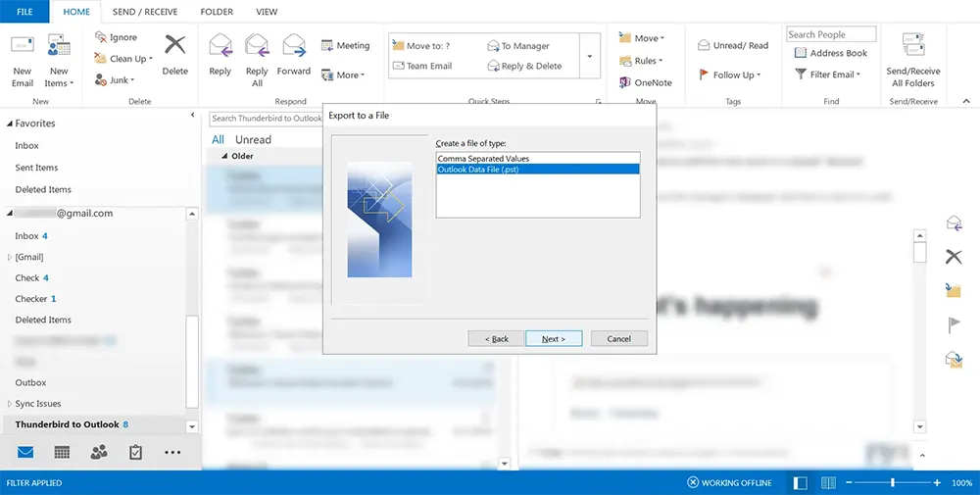
Task: Collapse the Favorites section
Action: [x=10, y=124]
